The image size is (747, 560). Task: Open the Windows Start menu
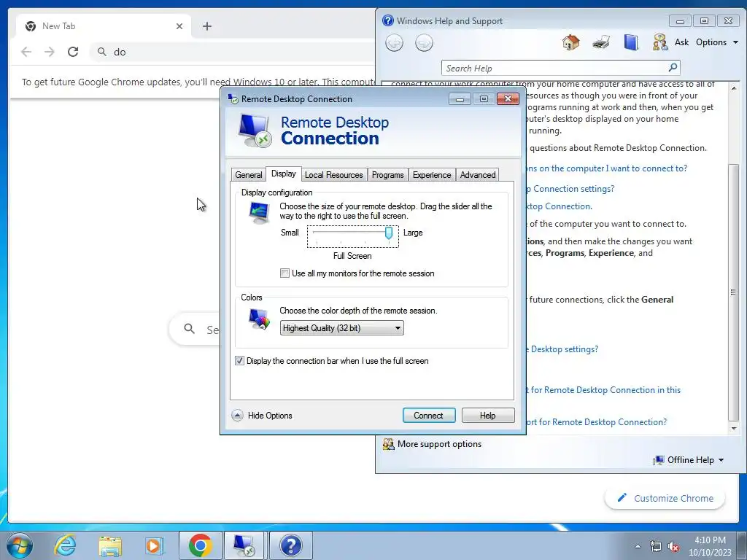coord(20,545)
